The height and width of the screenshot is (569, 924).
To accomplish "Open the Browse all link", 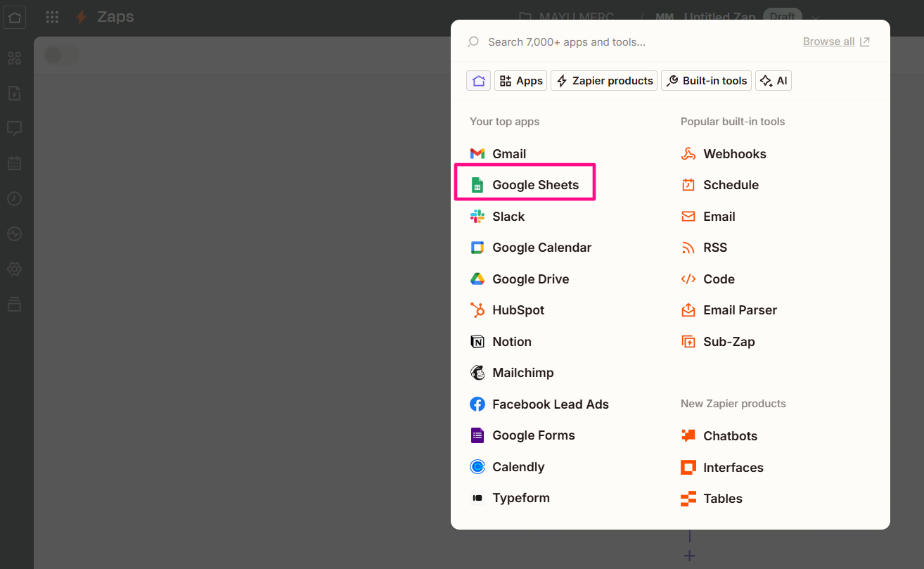I will coord(836,41).
